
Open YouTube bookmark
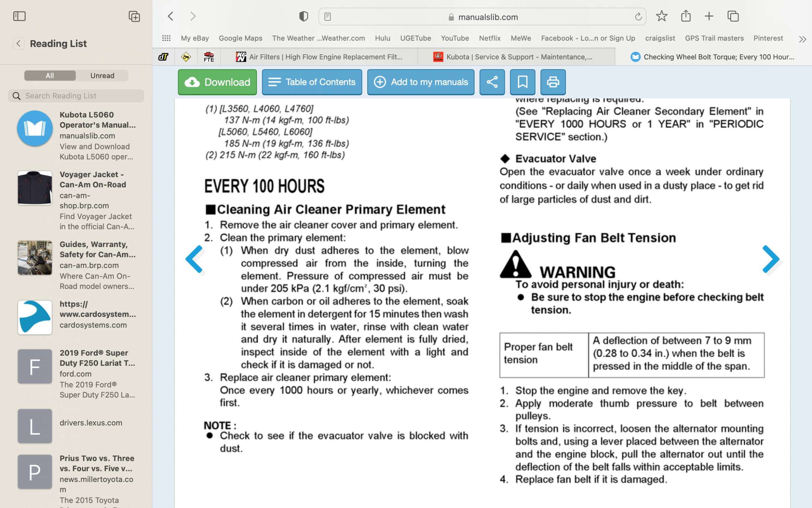(455, 38)
